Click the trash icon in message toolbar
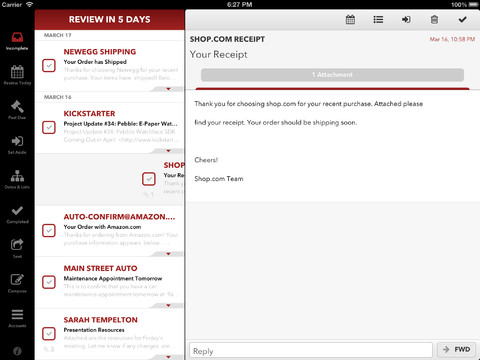Screen dimensions: 480x360 click(x=434, y=20)
